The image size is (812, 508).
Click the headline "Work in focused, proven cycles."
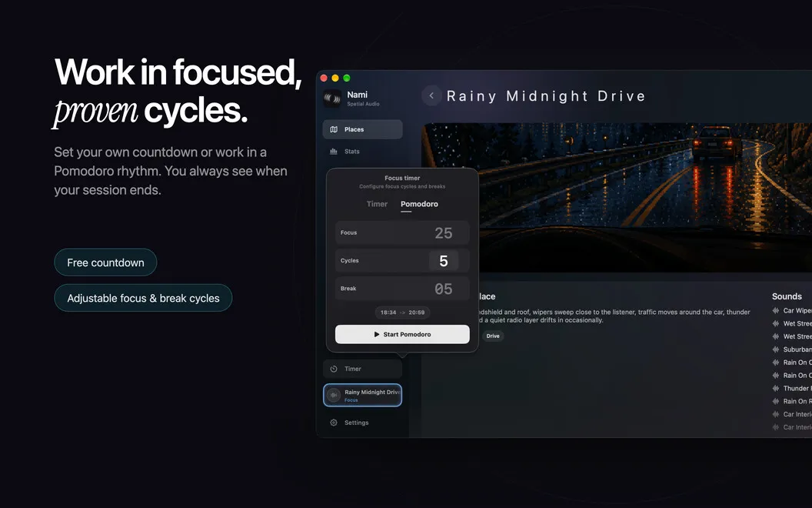[178, 92]
